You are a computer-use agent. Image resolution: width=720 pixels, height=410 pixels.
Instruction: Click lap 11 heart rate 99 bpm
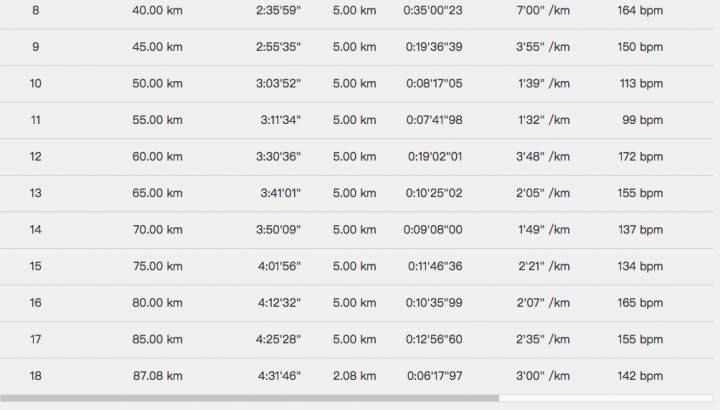(x=642, y=120)
